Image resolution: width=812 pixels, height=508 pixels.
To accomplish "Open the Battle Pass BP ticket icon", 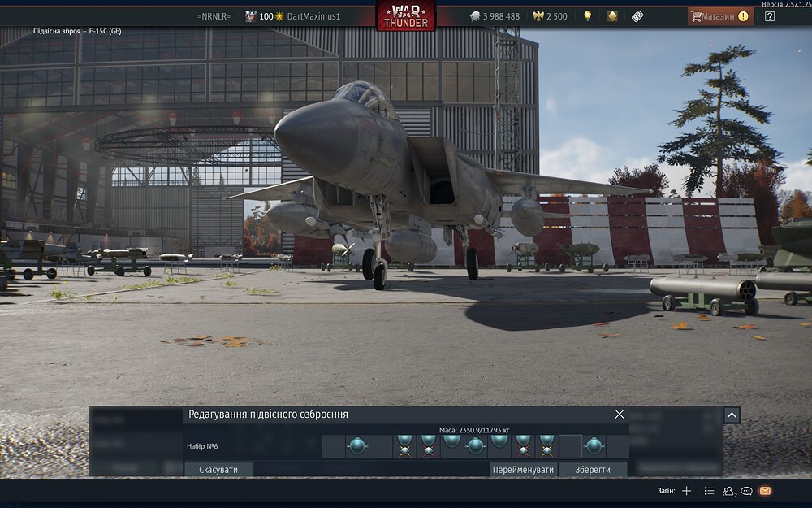I will pyautogui.click(x=637, y=16).
